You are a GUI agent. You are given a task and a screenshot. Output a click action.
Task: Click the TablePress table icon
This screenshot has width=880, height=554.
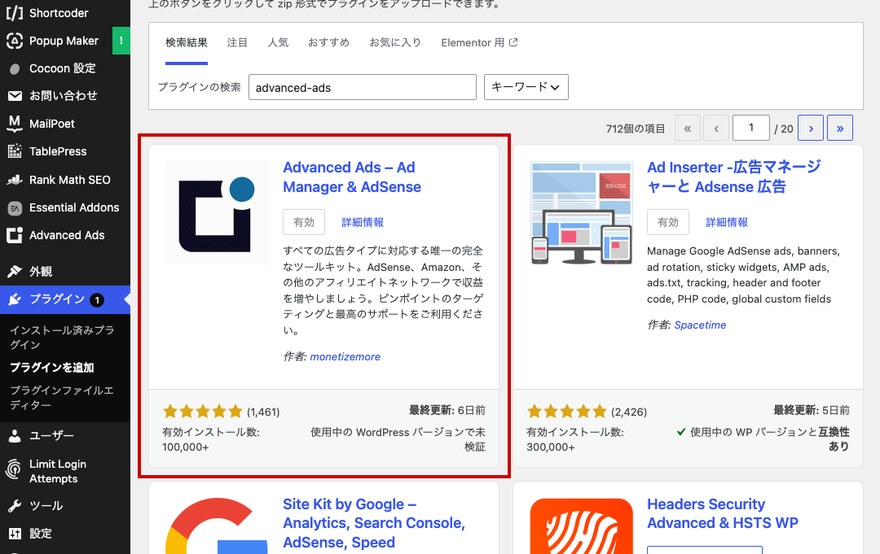click(x=15, y=151)
